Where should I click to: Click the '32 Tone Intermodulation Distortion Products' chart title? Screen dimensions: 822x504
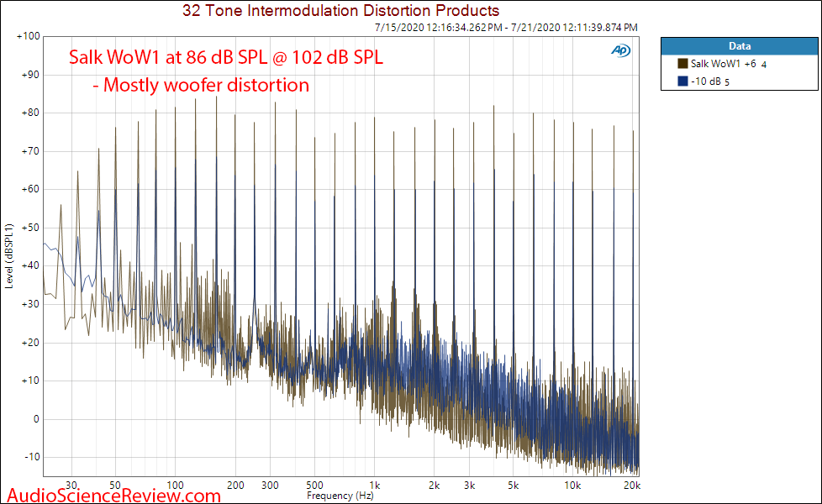point(340,10)
